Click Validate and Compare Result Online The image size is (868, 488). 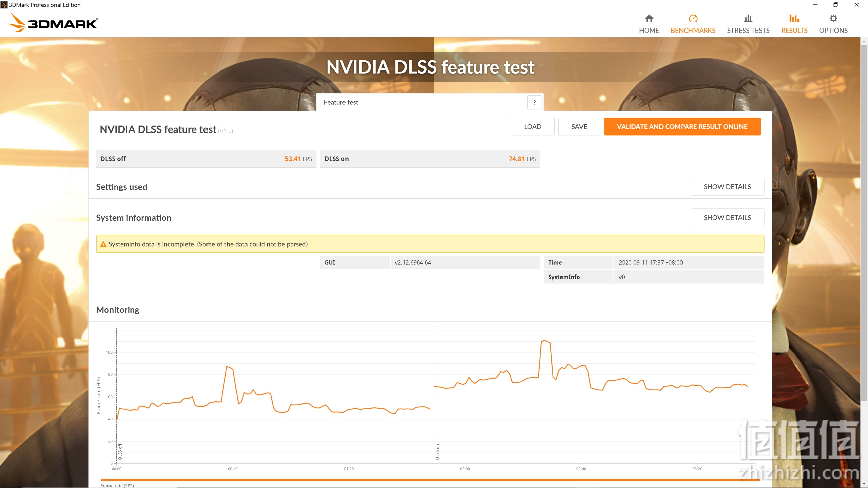coord(682,126)
